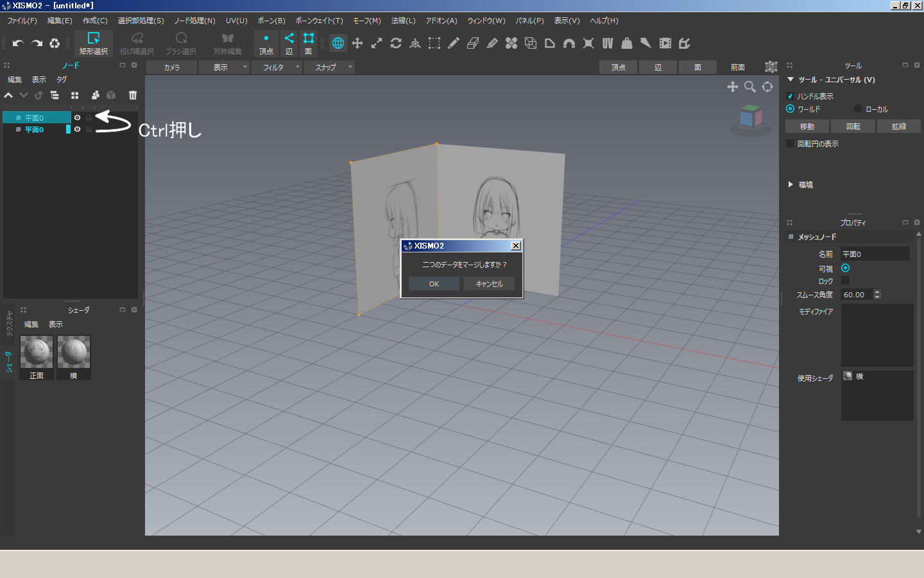Click the 拡縮 button in tool panel
Screen dimensions: 924x578
click(x=899, y=127)
